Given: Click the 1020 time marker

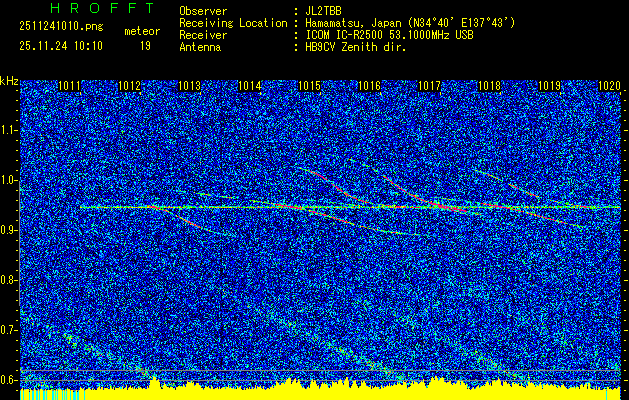Looking at the screenshot, I should (608, 87).
